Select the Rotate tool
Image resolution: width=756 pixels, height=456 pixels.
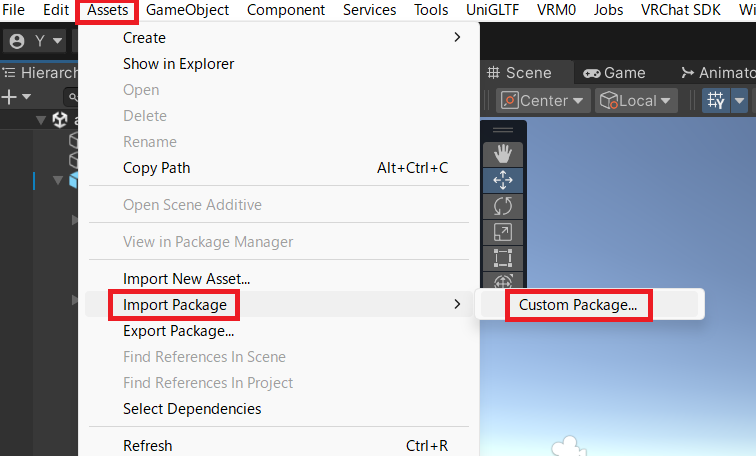(503, 206)
